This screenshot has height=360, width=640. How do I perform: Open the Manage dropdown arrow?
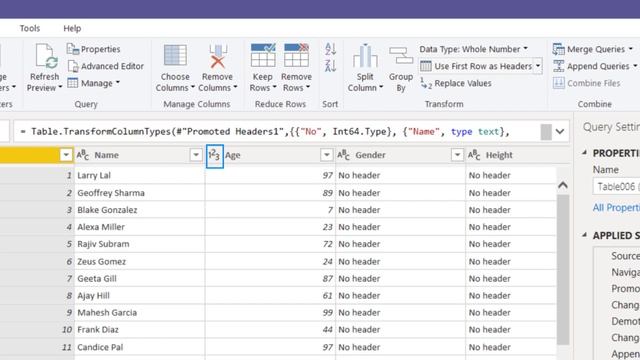pyautogui.click(x=118, y=83)
